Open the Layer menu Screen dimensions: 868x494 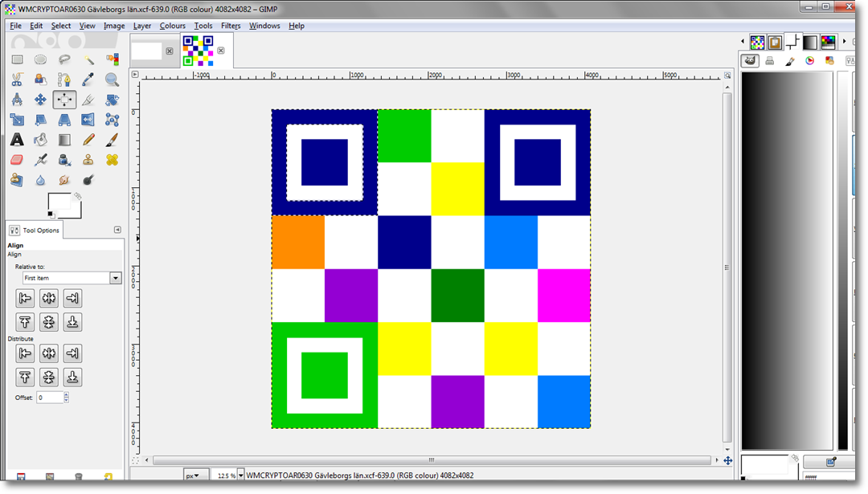pos(141,26)
